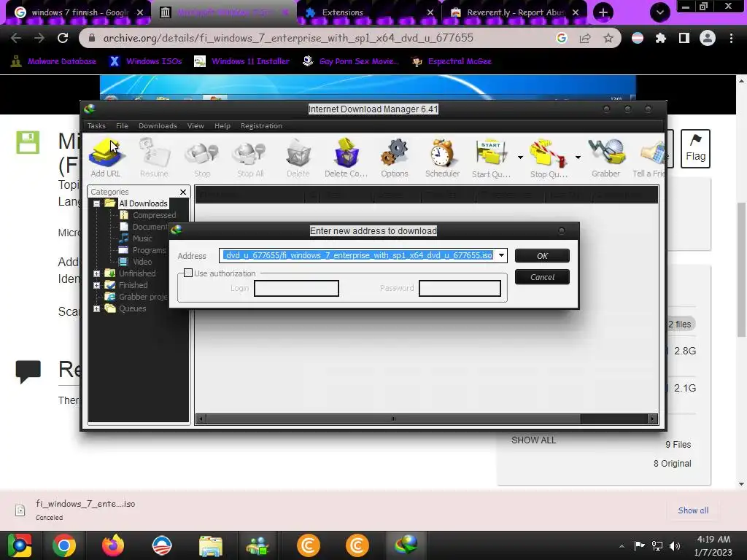
Task: Expand the Finished category node
Action: point(97,285)
